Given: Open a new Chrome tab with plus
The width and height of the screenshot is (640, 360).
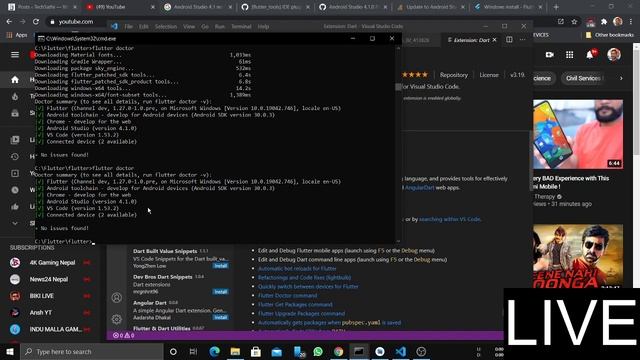Looking at the screenshot, I should click(556, 7).
